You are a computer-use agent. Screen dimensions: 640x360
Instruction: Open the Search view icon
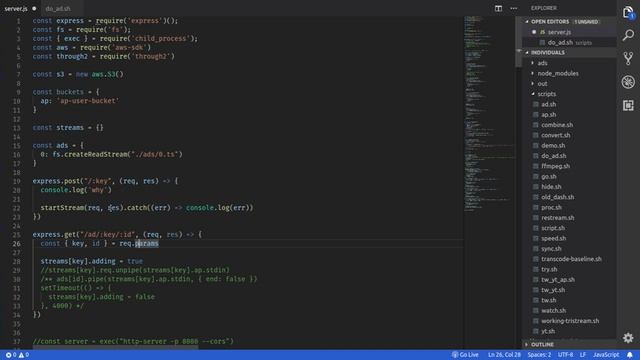628,35
